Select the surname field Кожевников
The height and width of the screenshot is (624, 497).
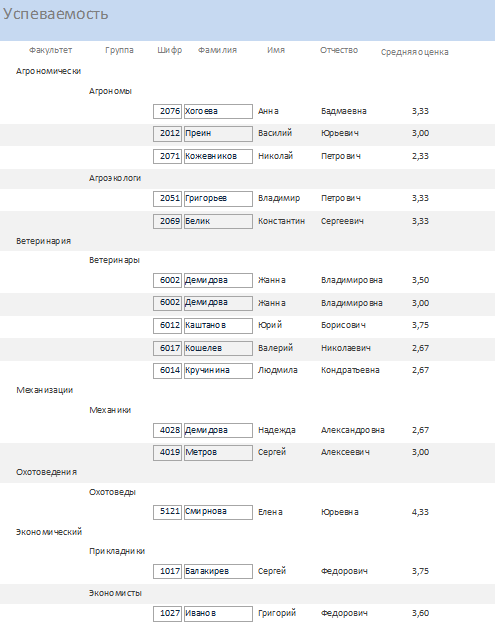click(218, 156)
